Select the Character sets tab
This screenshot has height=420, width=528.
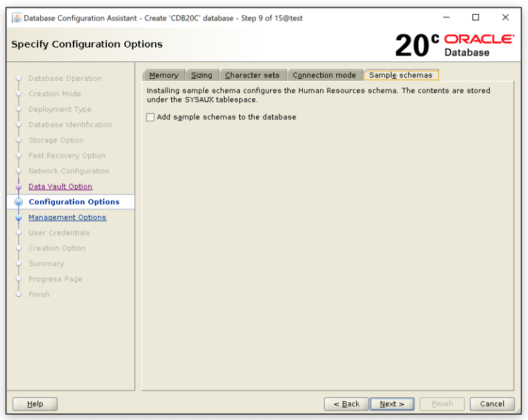click(x=253, y=75)
